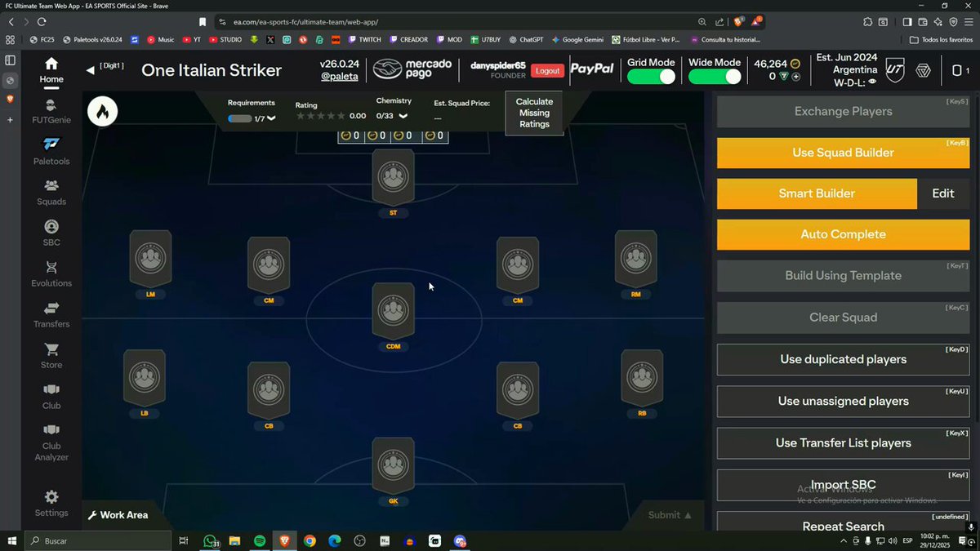Click Use unassigned players
This screenshot has width=980, height=551.
843,401
